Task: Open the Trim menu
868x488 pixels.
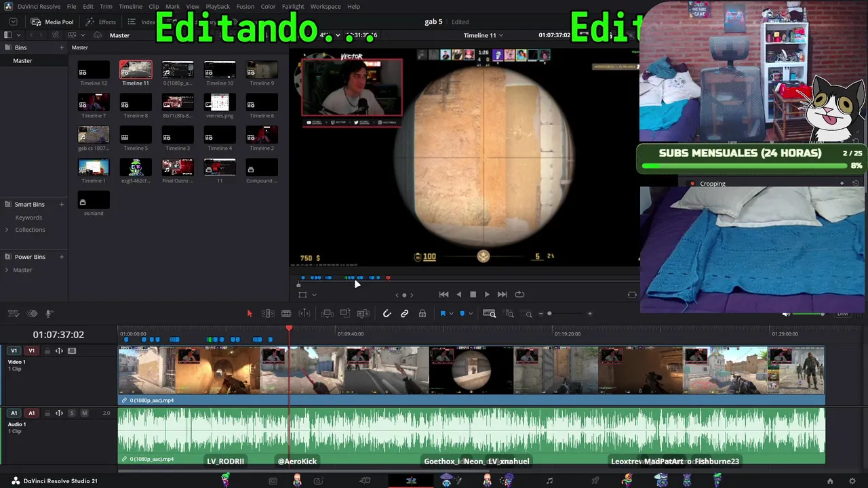Action: pos(106,6)
